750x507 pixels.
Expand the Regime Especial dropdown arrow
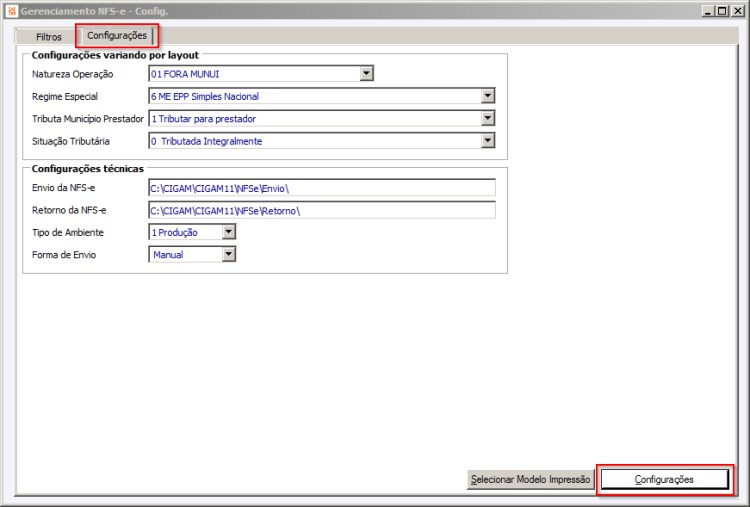tap(487, 96)
